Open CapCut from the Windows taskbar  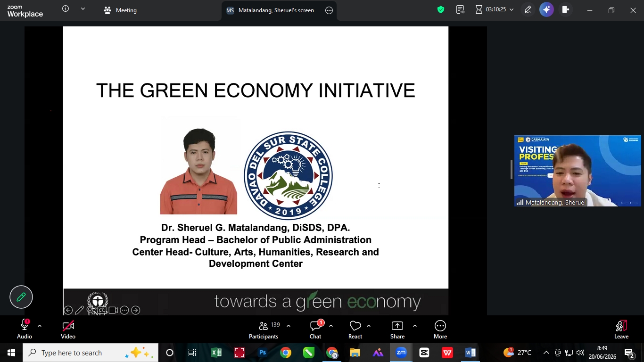[x=424, y=353]
